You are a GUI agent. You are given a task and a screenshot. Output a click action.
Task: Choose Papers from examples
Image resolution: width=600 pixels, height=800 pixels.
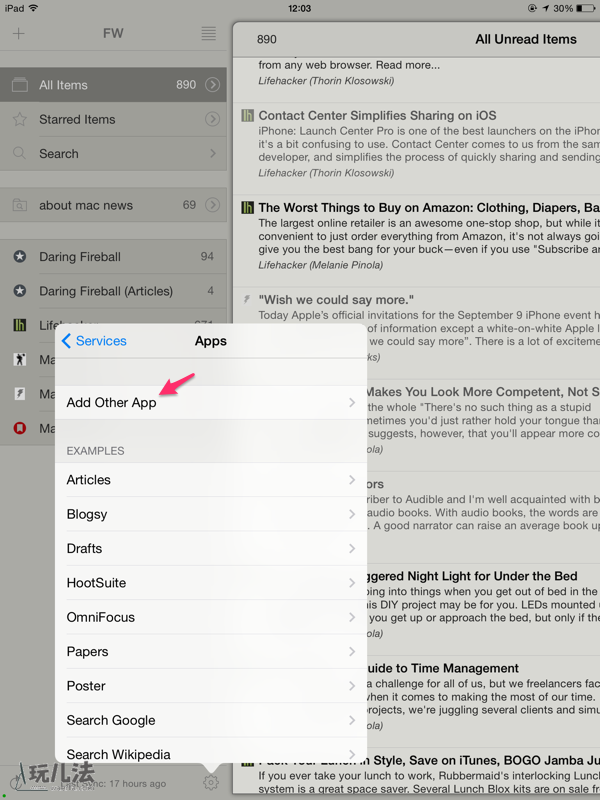(211, 652)
